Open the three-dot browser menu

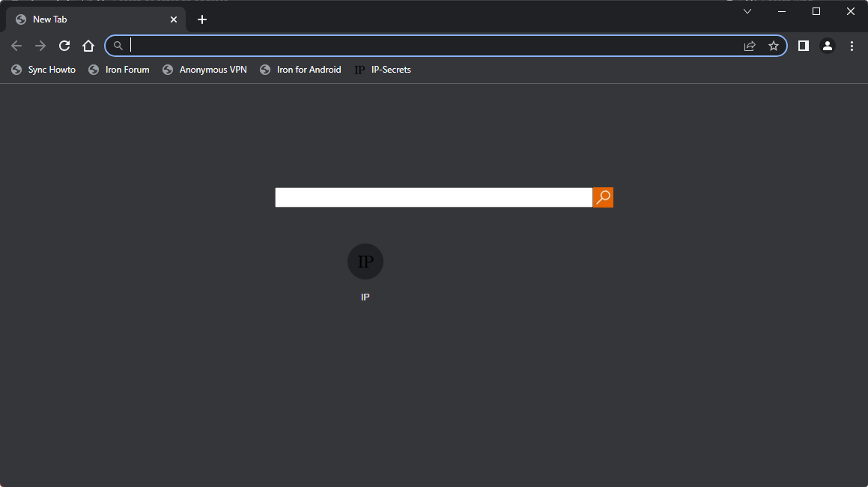[x=852, y=46]
